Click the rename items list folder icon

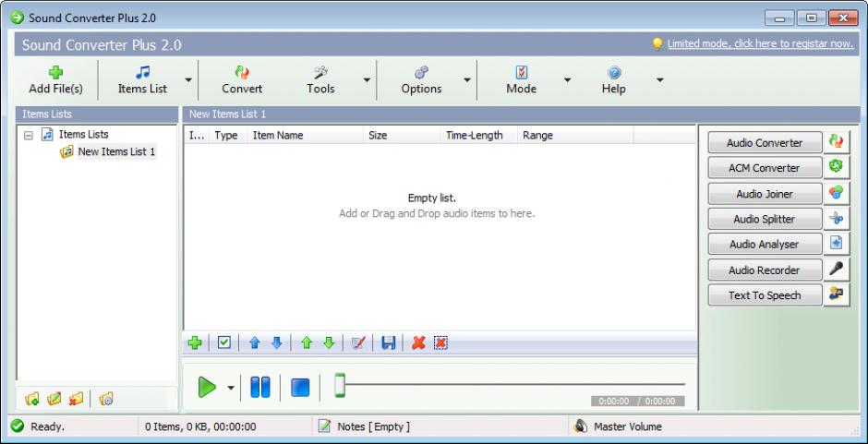[x=54, y=399]
